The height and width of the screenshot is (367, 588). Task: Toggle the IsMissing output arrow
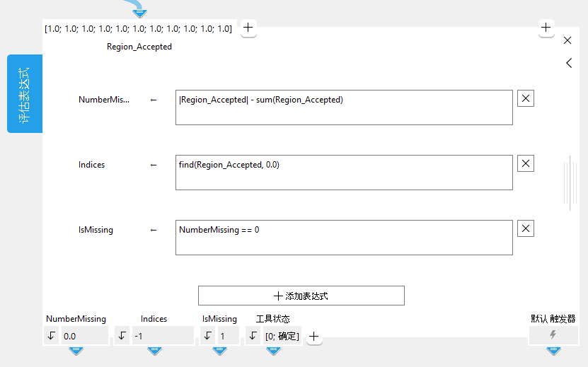pyautogui.click(x=208, y=336)
